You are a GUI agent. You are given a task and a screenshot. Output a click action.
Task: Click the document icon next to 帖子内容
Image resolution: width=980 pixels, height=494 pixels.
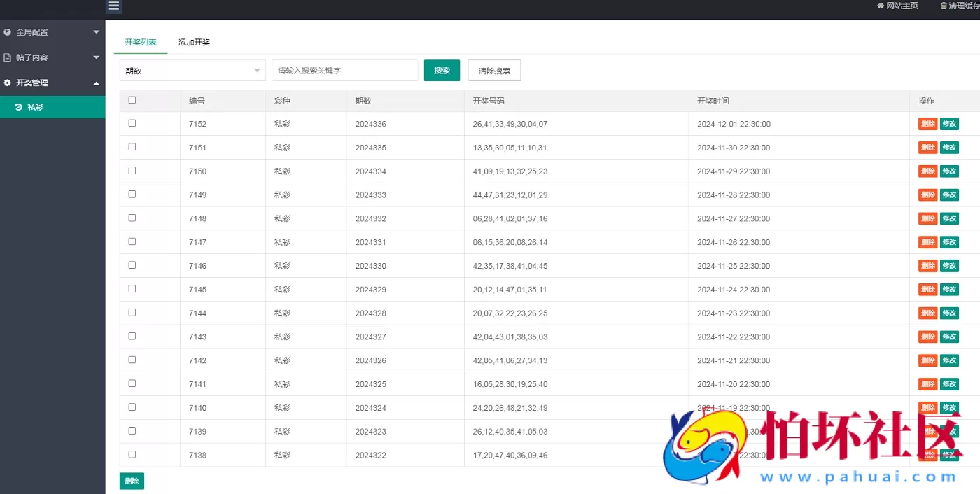click(8, 57)
